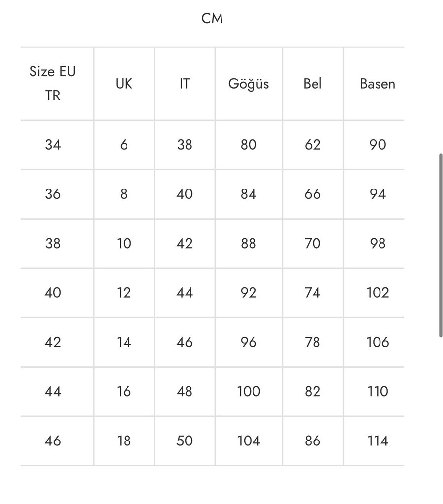Click the Bel value 62 cell
Viewport: 443px width, 504px height.
313,145
